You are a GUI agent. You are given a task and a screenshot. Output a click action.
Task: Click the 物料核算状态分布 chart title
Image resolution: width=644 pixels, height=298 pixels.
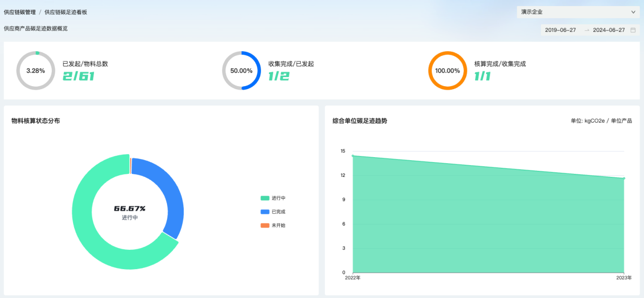click(x=36, y=121)
